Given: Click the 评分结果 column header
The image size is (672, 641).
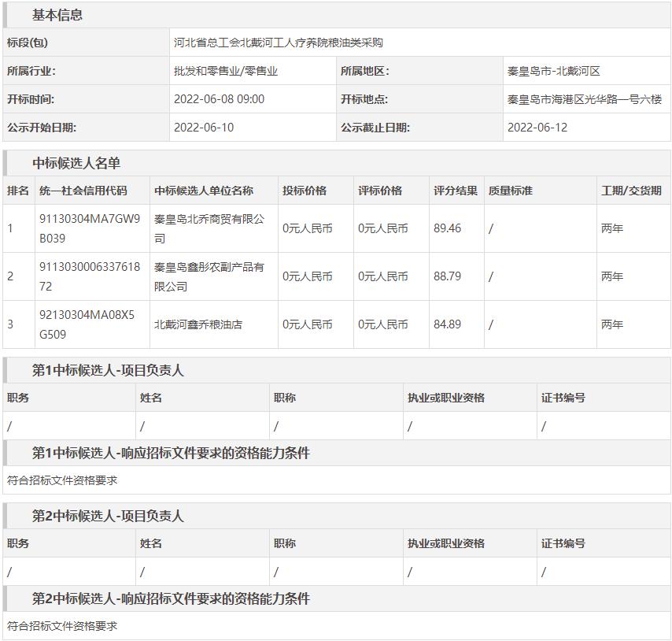Looking at the screenshot, I should [x=456, y=191].
